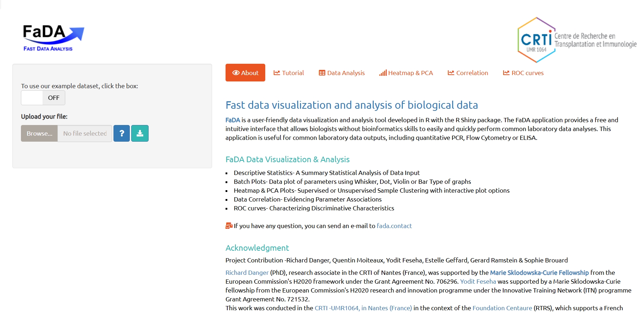Click the FaDA logo image
This screenshot has width=644, height=312.
coord(53,38)
